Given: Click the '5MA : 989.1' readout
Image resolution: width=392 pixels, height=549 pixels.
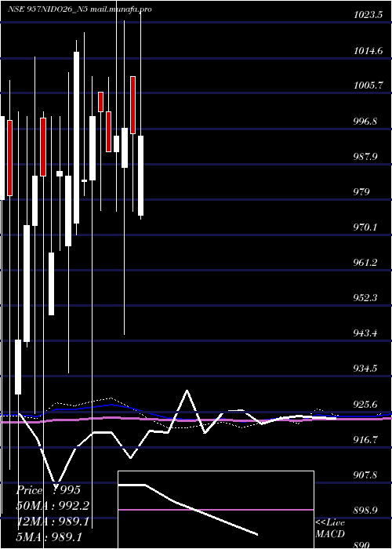Looking at the screenshot, I should 49,536.
